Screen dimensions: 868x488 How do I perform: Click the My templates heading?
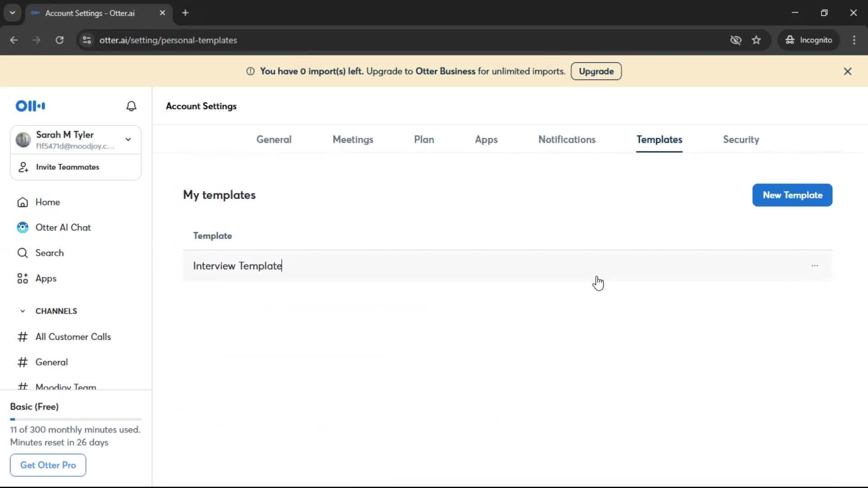point(219,195)
